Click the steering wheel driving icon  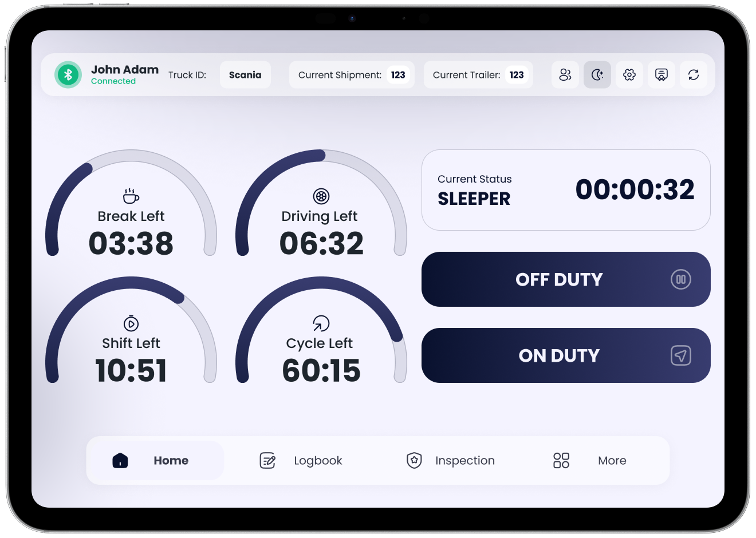point(321,196)
